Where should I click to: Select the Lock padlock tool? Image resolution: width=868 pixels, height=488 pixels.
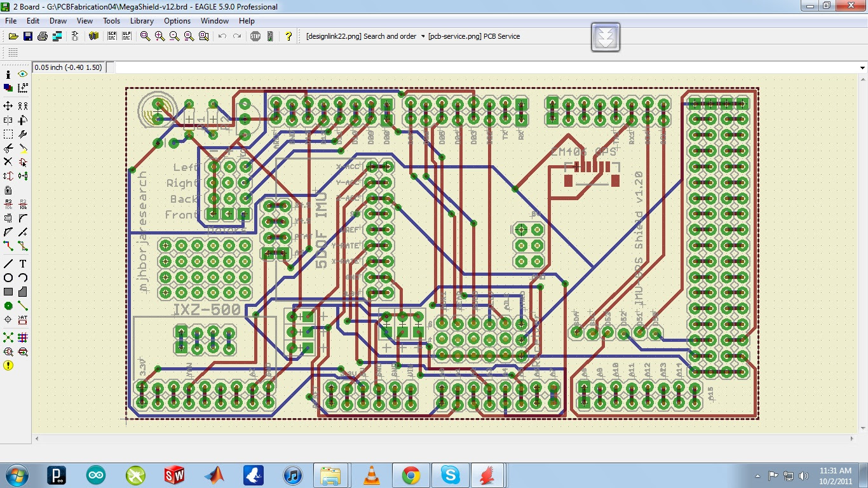pyautogui.click(x=8, y=190)
